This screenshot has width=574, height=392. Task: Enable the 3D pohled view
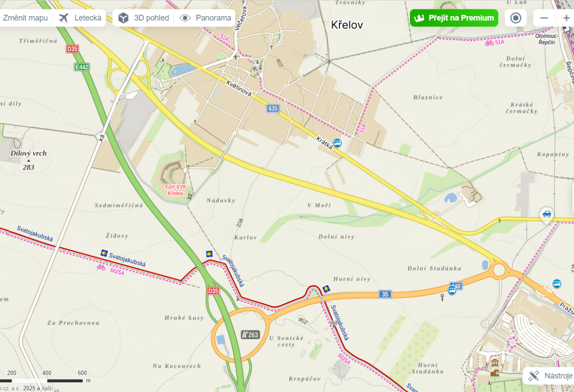[x=143, y=18]
